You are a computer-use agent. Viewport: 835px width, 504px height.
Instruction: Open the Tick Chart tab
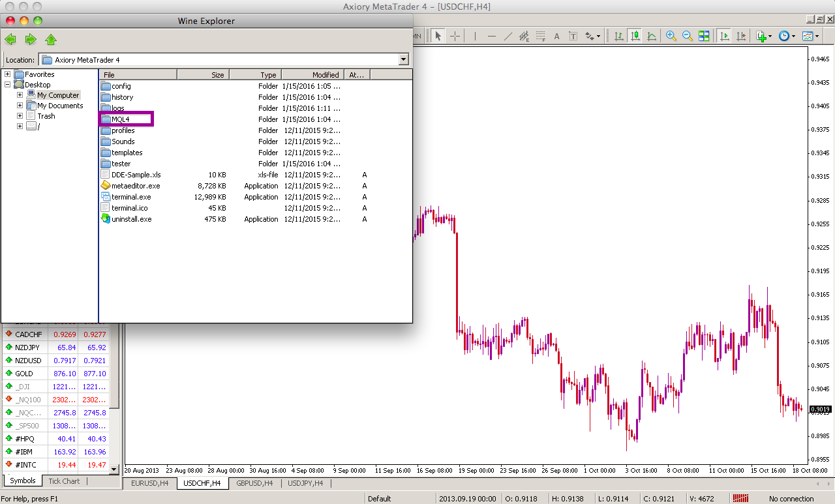64,481
